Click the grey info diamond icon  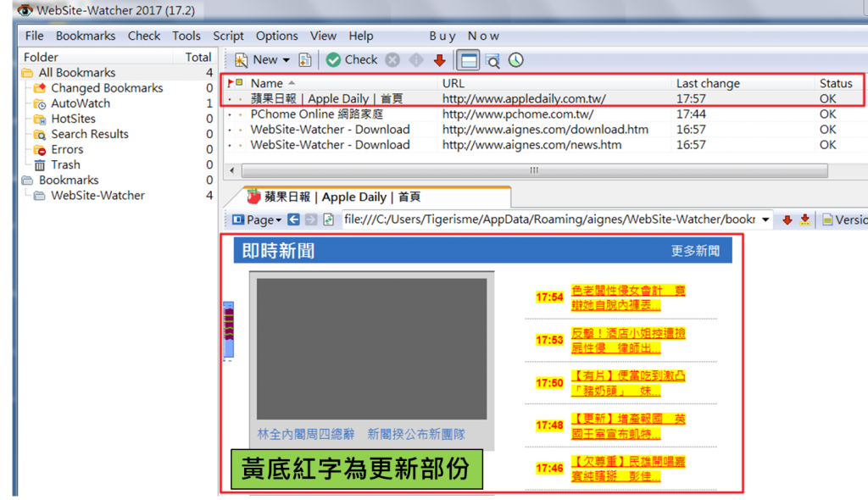415,60
